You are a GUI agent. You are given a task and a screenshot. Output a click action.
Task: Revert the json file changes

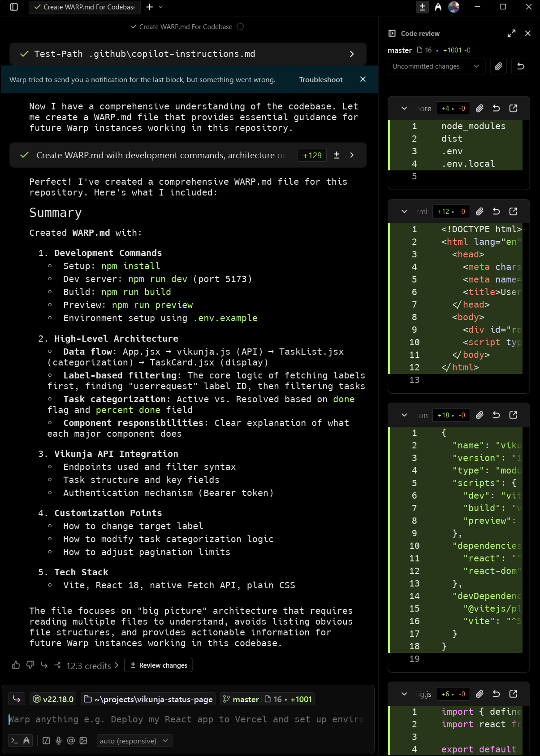(x=496, y=415)
